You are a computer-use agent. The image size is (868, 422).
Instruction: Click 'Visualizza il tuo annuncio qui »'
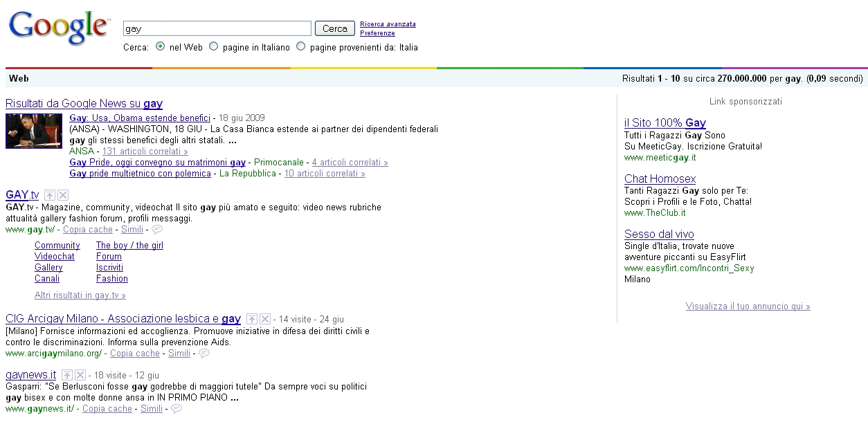pyautogui.click(x=748, y=306)
